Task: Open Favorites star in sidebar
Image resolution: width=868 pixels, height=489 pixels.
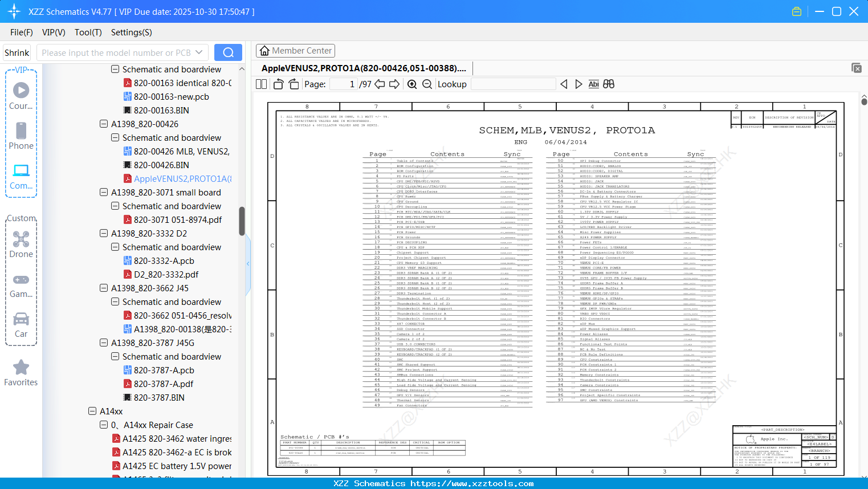Action: (x=21, y=373)
